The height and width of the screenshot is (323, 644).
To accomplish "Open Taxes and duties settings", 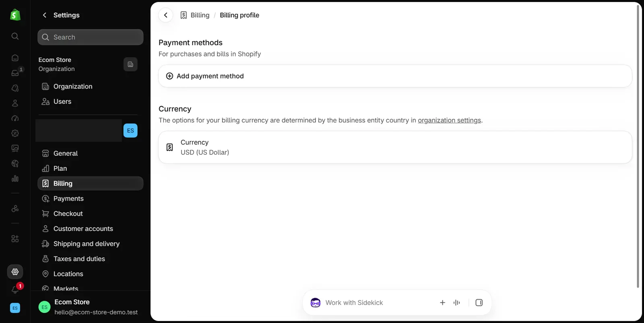I will coord(91,259).
